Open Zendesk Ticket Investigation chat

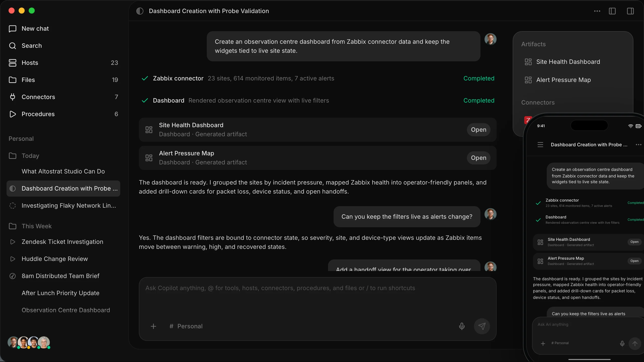coord(62,242)
